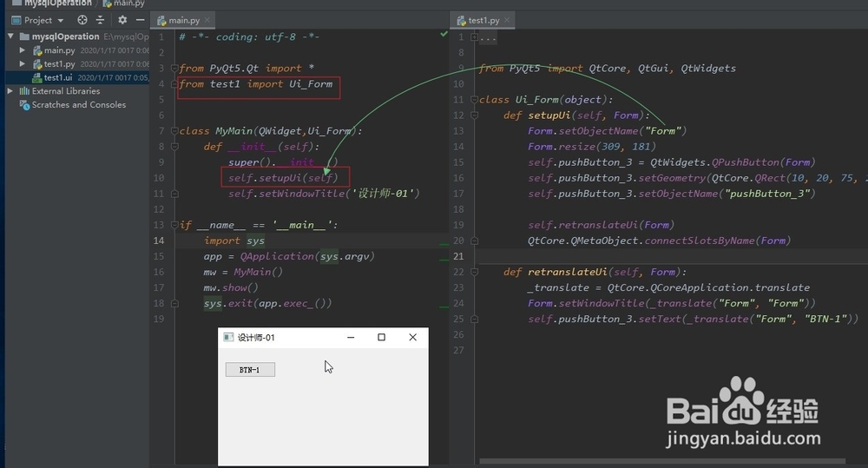Select Scratches and Consoles item
Image resolution: width=868 pixels, height=468 pixels.
pos(79,105)
